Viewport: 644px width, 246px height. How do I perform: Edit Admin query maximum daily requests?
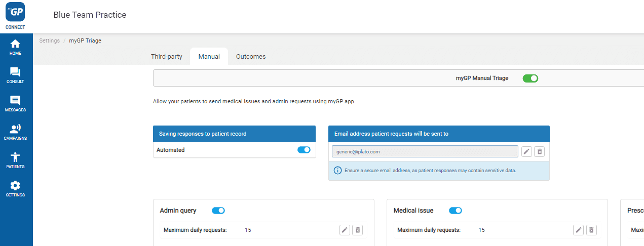tap(345, 230)
